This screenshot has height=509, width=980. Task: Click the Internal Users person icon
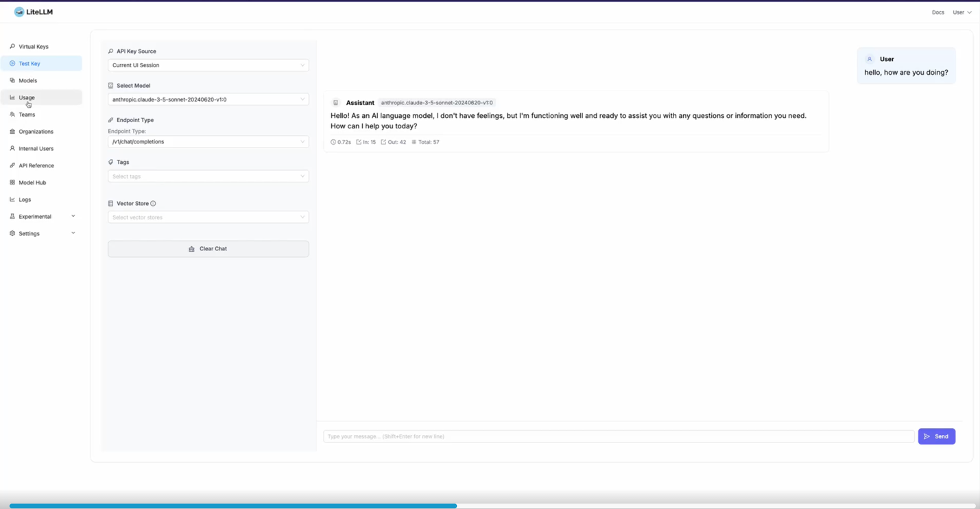pyautogui.click(x=12, y=148)
